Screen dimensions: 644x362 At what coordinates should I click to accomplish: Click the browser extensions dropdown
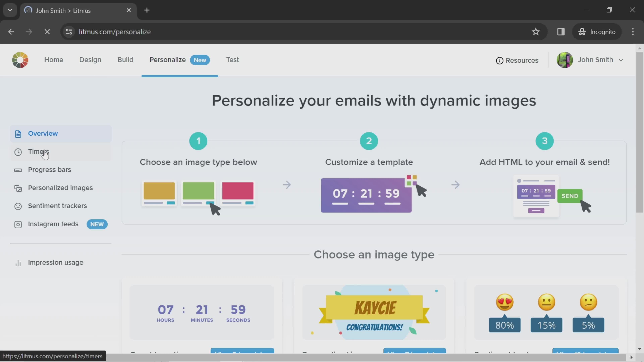[x=561, y=31]
